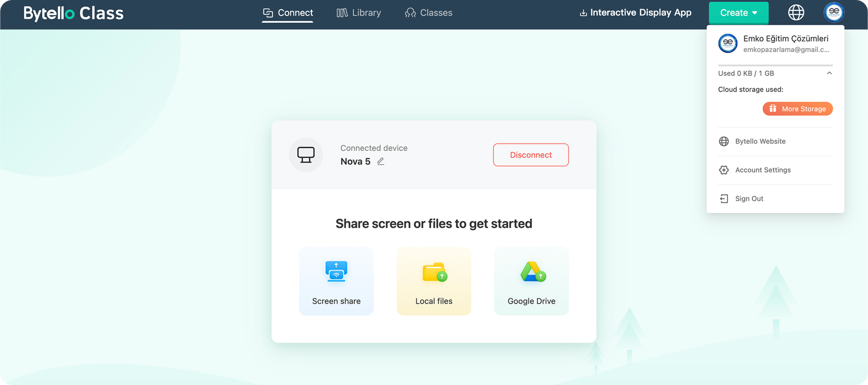Open Account Settings
Screen dimensions: 868x385
click(763, 170)
